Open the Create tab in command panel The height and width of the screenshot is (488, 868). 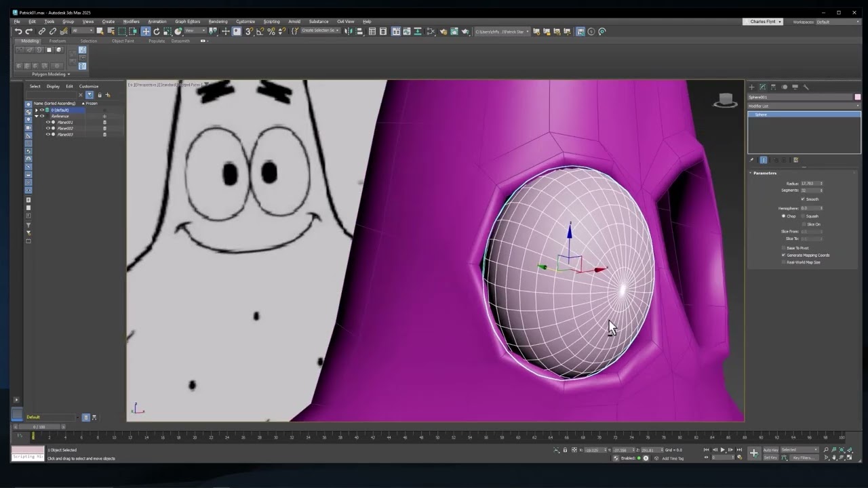point(751,87)
